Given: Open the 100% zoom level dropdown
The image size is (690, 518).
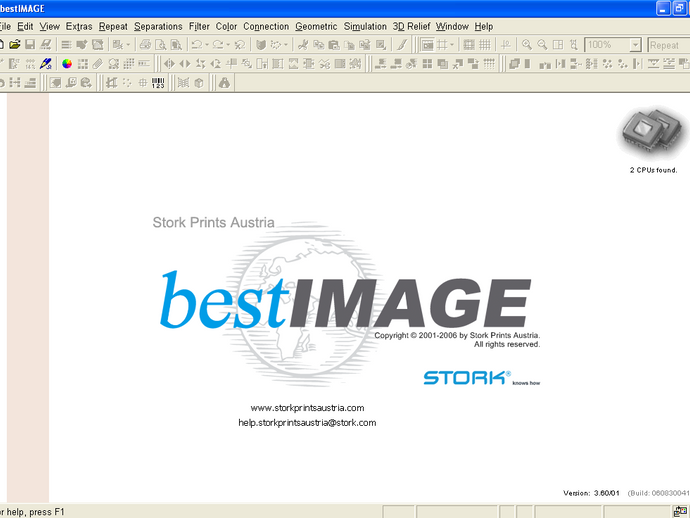Looking at the screenshot, I should tap(635, 45).
